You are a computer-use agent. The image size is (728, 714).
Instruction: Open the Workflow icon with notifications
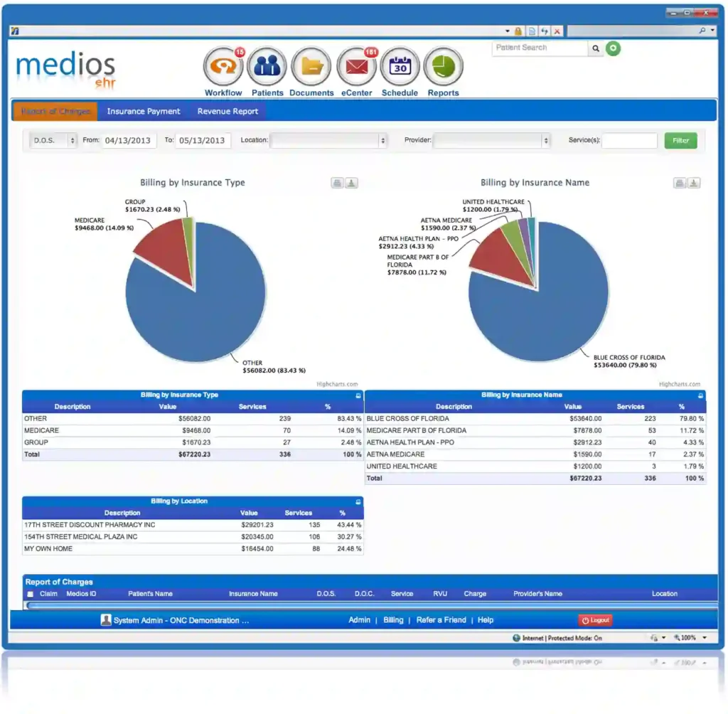point(223,65)
